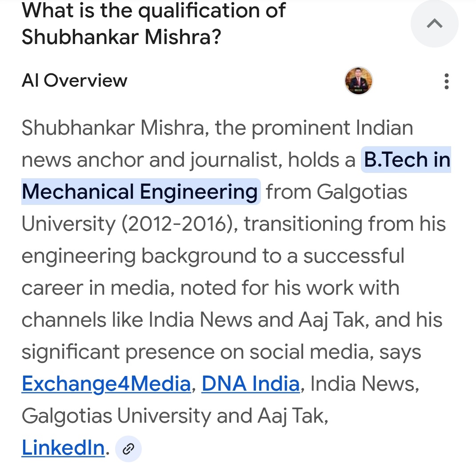The height and width of the screenshot is (468, 476).
Task: Click the phrase 'engineering background'
Action: (139, 256)
